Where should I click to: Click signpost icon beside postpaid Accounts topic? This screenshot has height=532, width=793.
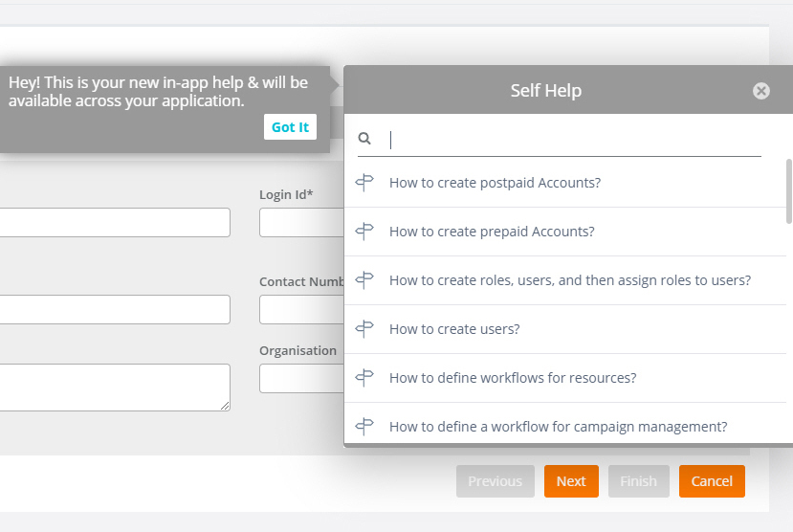[364, 183]
